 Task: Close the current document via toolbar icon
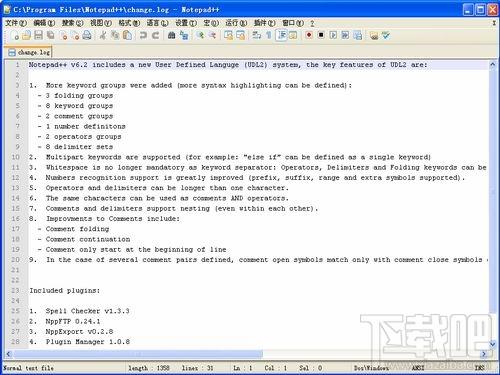click(64, 35)
